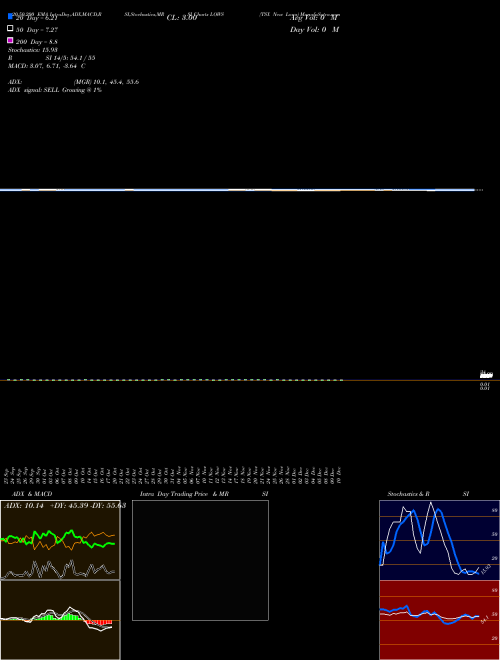The width and height of the screenshot is (500, 660).
Task: Select the '200 Day - 8.8' label
Action: 37,42
